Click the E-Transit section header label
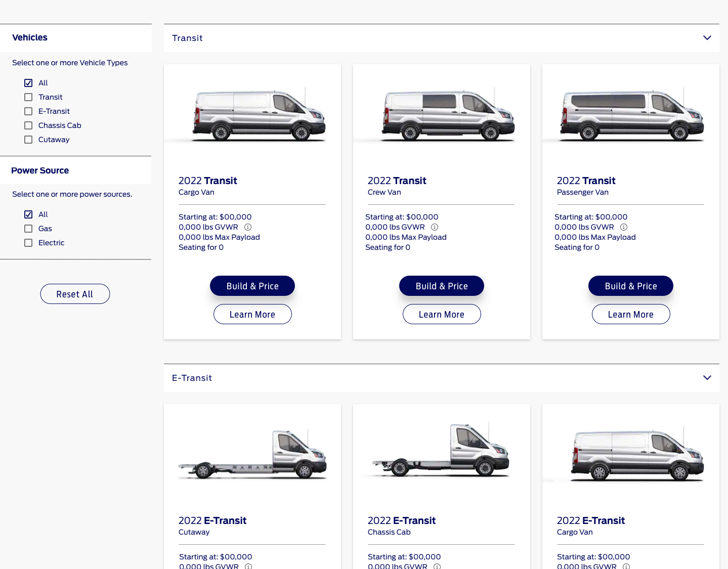Image resolution: width=728 pixels, height=569 pixels. tap(192, 378)
